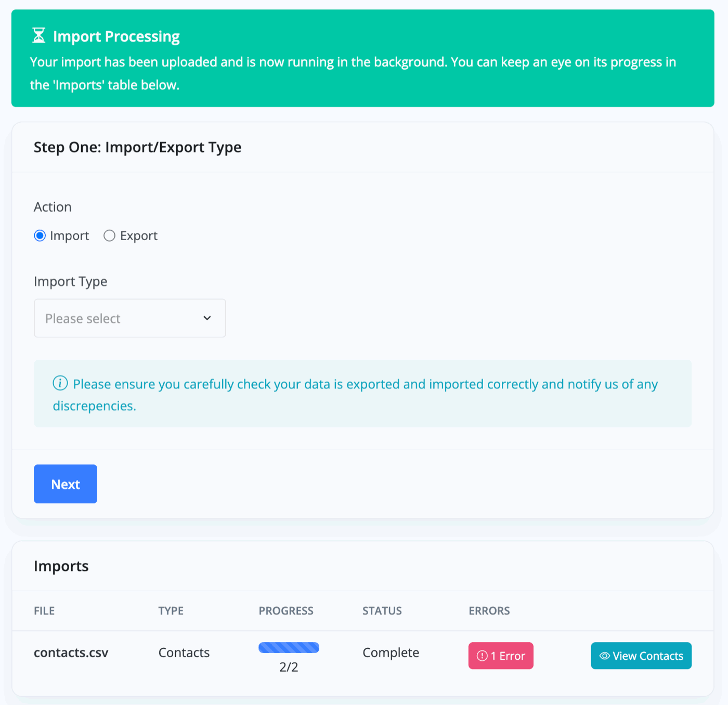Click the STATUS column header

tap(382, 611)
